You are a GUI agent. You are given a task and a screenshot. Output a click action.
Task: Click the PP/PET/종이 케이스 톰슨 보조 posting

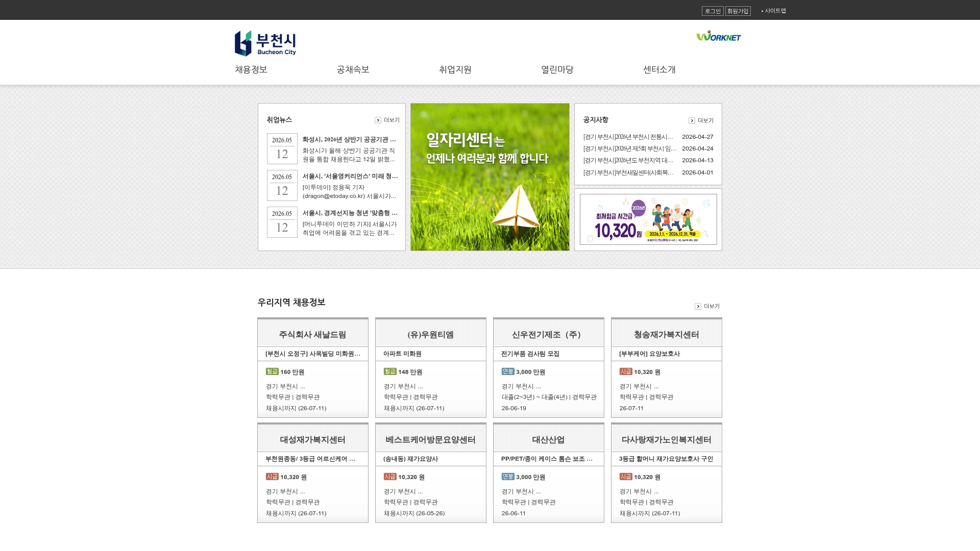tap(547, 459)
